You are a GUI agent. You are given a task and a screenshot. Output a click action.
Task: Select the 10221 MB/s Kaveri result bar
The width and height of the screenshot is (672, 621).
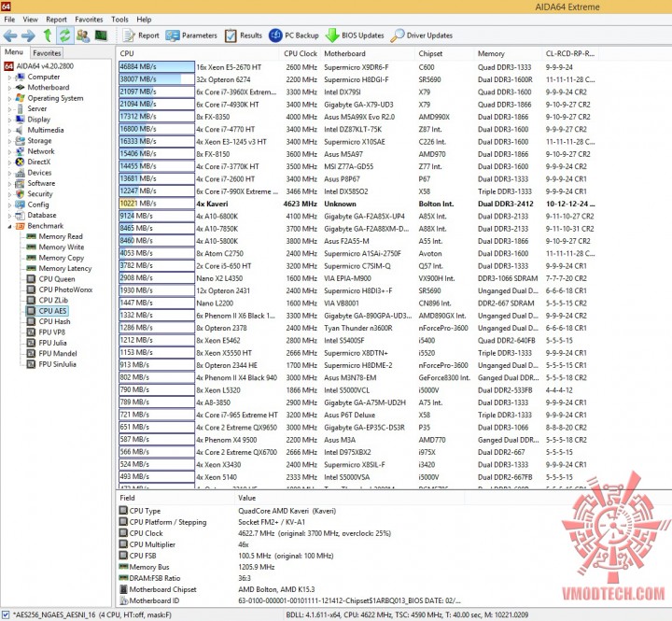tap(157, 204)
